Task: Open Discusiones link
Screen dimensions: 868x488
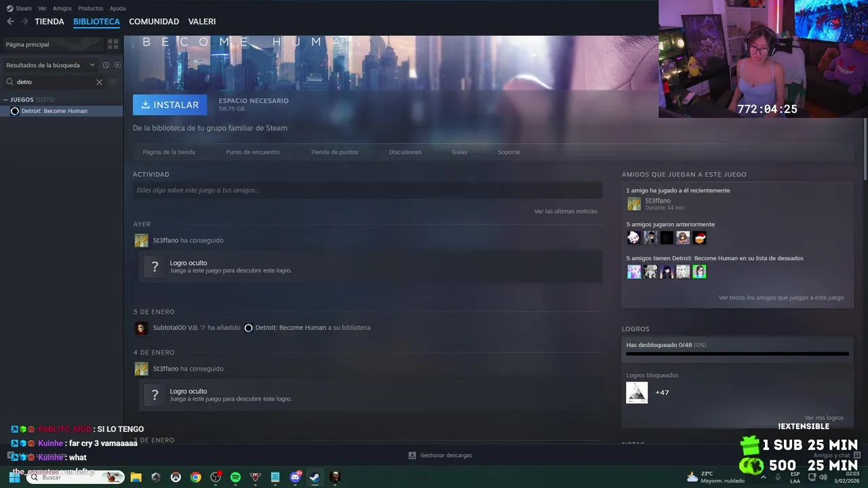Action: pos(406,152)
